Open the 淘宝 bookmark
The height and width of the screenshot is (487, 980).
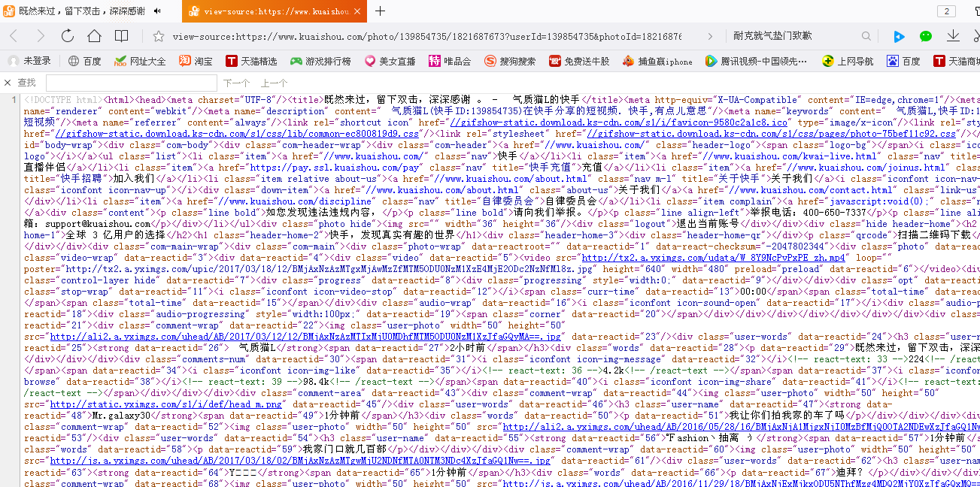196,61
